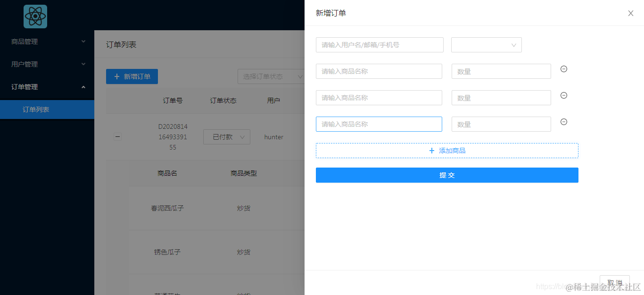This screenshot has height=295, width=644.
Task: Focus the second 请输入商品名称 field
Action: 379,98
